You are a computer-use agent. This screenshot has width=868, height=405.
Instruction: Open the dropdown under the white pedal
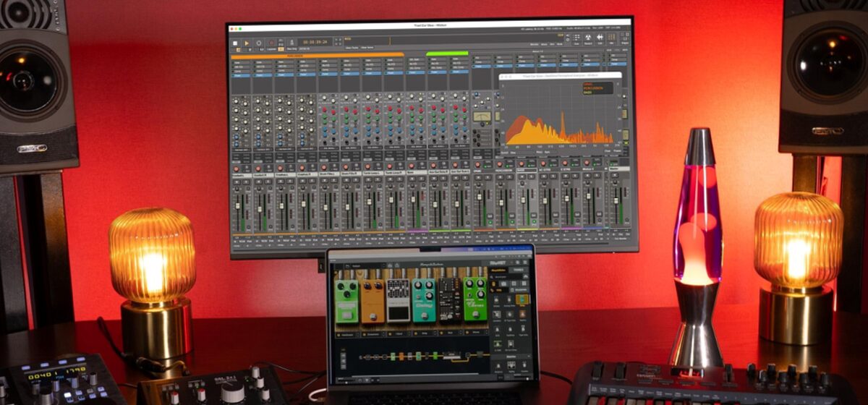point(409,334)
